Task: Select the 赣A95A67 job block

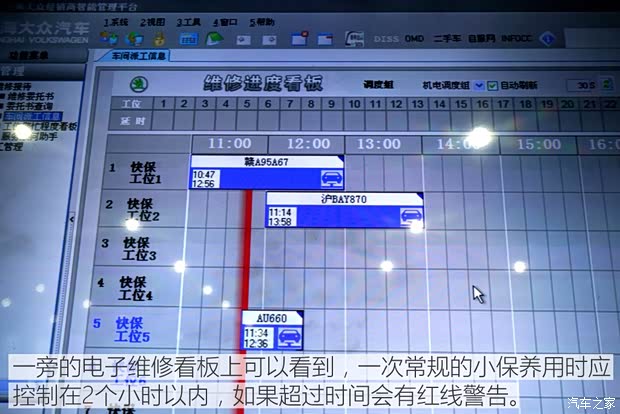Action: 267,172
